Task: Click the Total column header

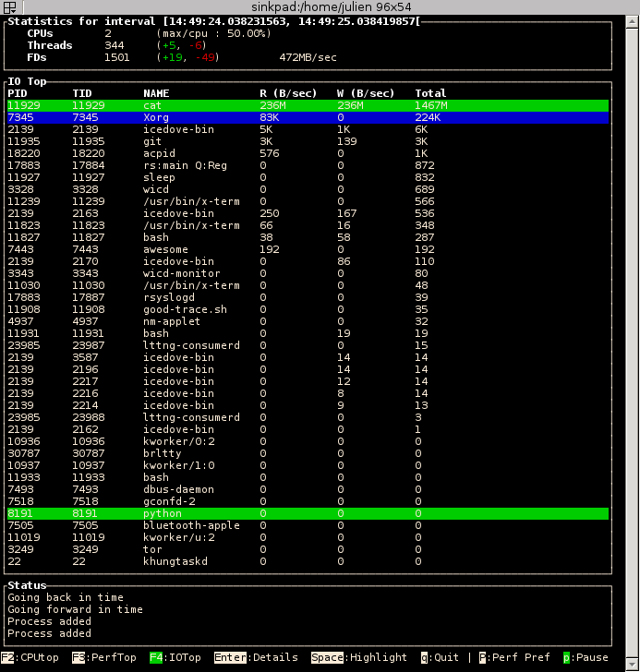Action: point(430,93)
